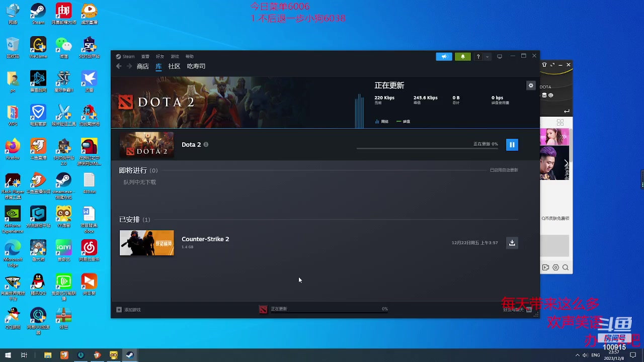Screen dimensions: 644x362
Task: Open the 迅雷 desktop icon
Action: [89, 81]
